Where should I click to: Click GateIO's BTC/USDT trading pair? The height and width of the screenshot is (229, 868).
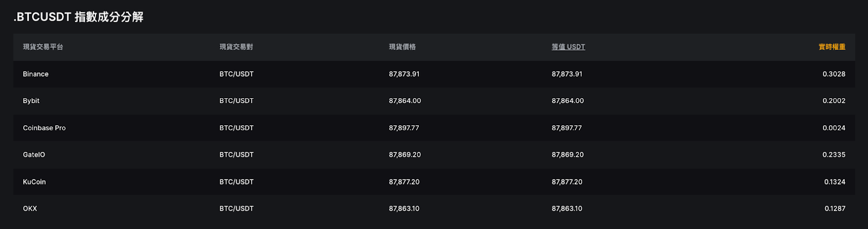coord(237,155)
